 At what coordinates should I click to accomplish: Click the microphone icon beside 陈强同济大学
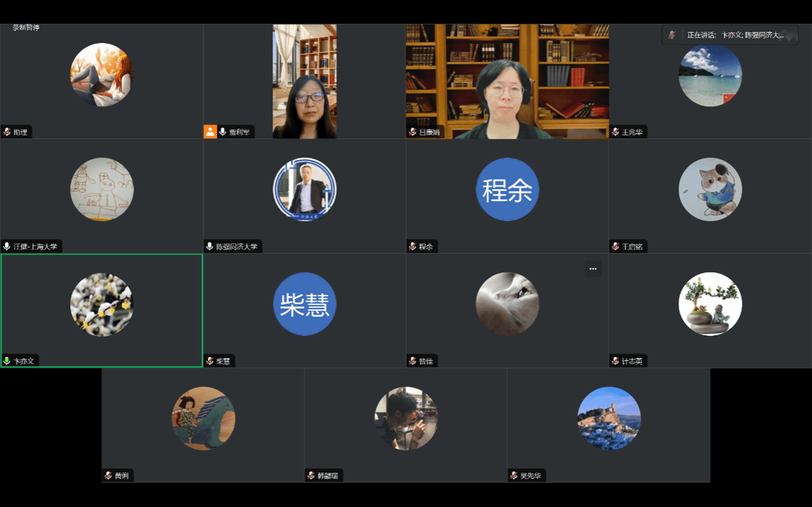[x=209, y=246]
